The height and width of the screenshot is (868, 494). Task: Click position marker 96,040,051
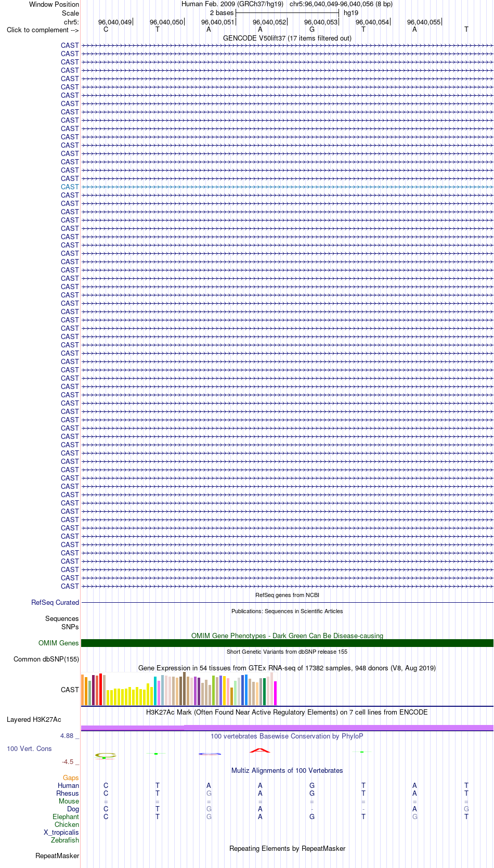(x=218, y=22)
